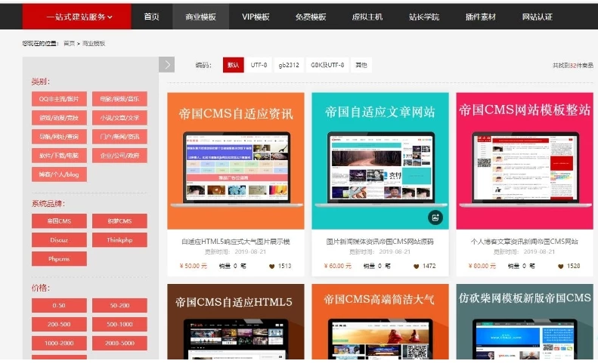Viewport: 598px width, 364px height.
Task: Open 个人博客文章资讯新闻帝国CMS网站 title link
Action: coord(524,242)
